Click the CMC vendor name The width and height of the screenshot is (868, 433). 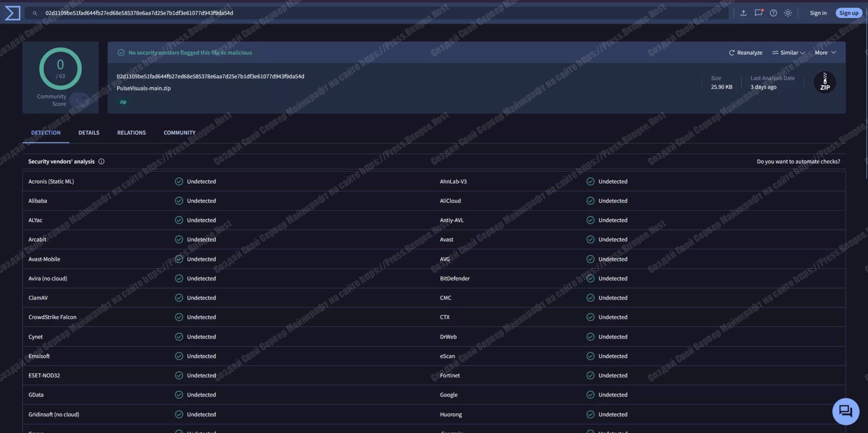tap(446, 298)
